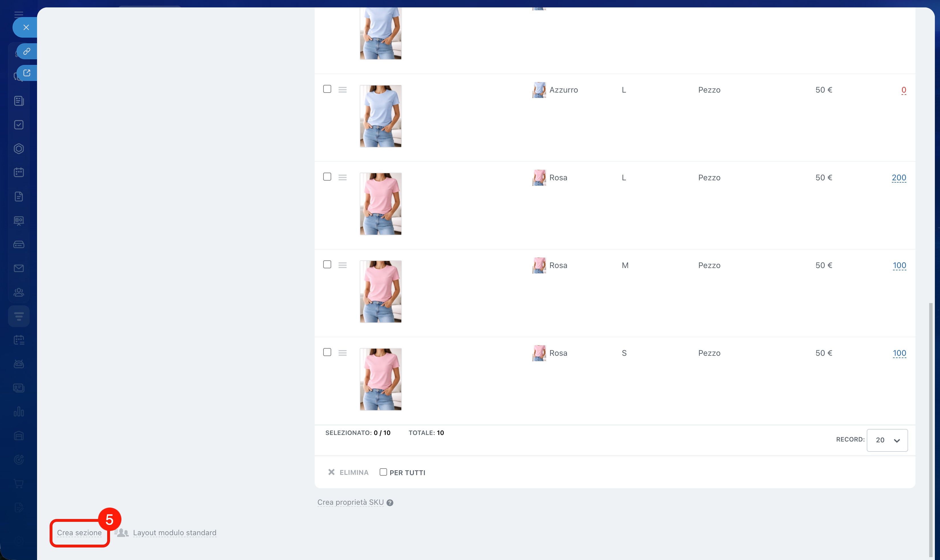Click the Crea sezione link

(79, 533)
